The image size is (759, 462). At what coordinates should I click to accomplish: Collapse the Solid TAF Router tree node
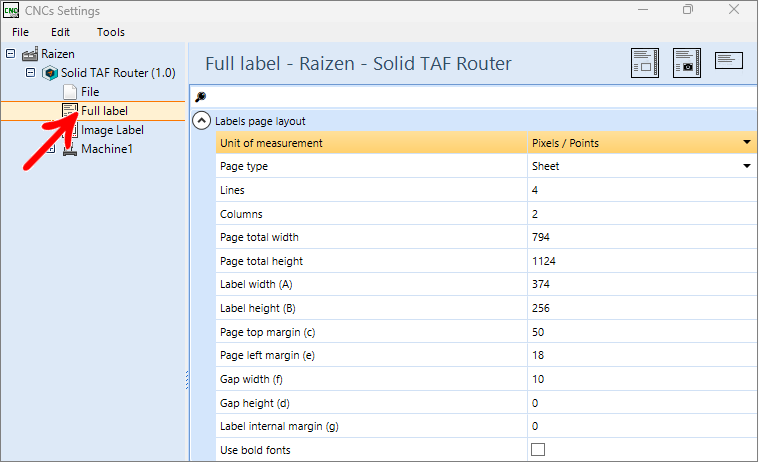click(x=30, y=73)
